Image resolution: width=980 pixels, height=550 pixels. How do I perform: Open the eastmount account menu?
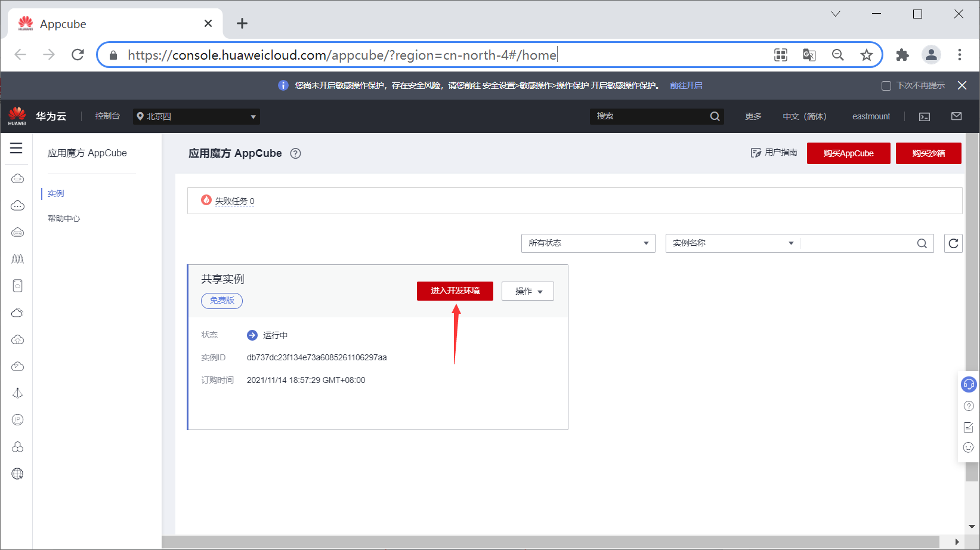[871, 116]
